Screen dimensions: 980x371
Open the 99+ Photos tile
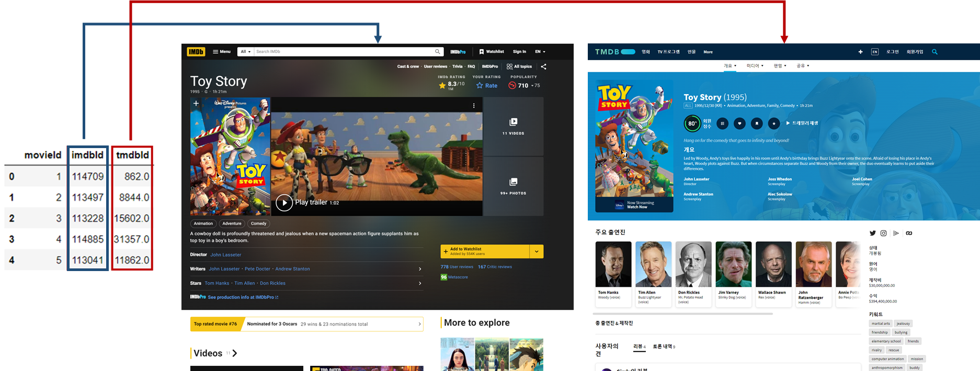click(513, 186)
